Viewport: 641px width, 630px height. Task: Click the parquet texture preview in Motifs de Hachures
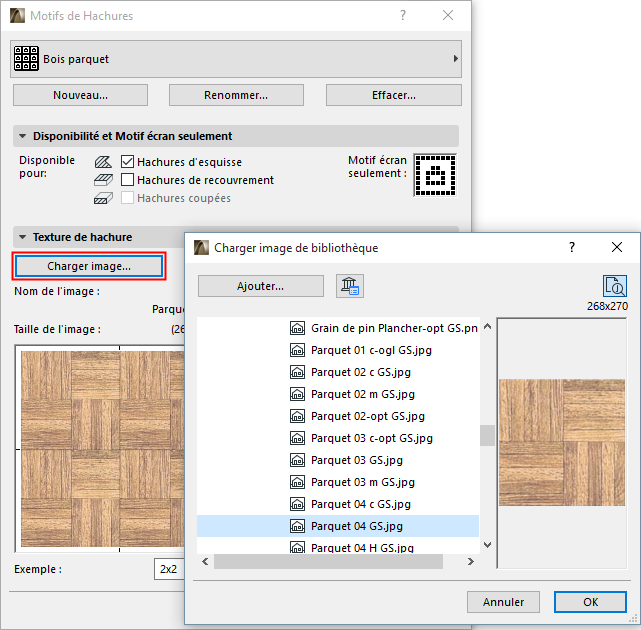coord(102,449)
